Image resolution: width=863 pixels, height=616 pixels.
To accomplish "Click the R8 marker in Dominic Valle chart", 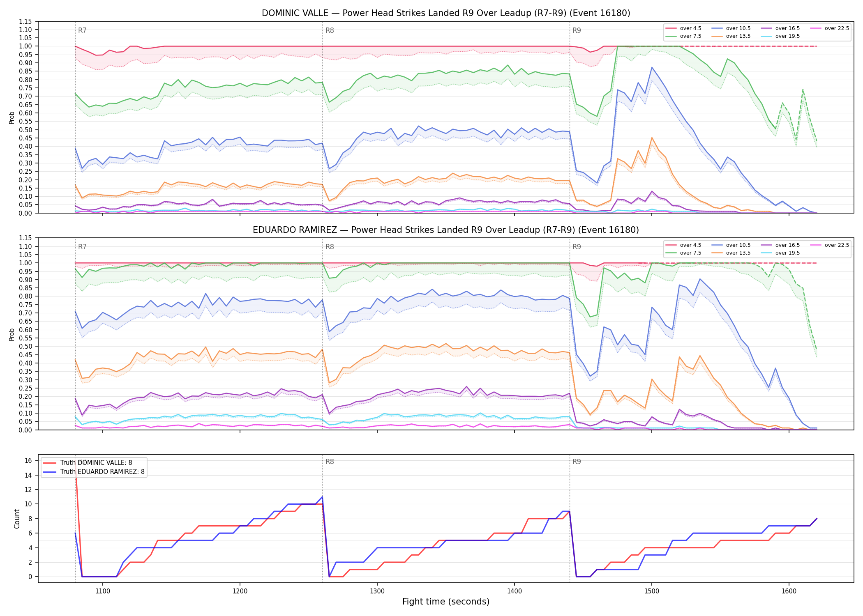I will 330,30.
